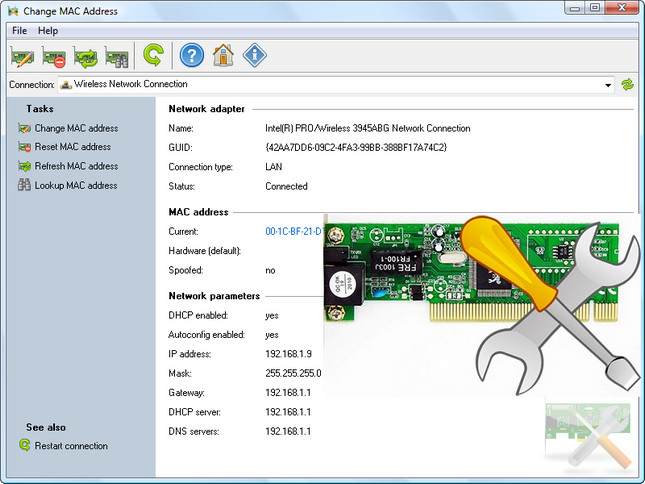Open the File menu
Image resolution: width=645 pixels, height=484 pixels.
[19, 31]
